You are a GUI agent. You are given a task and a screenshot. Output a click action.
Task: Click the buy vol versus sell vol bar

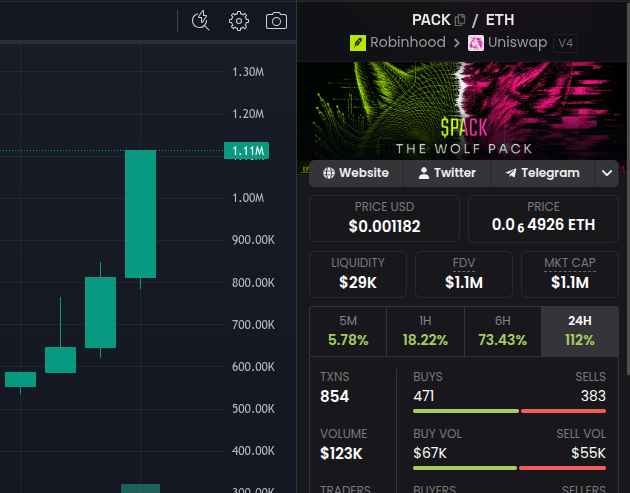click(509, 468)
